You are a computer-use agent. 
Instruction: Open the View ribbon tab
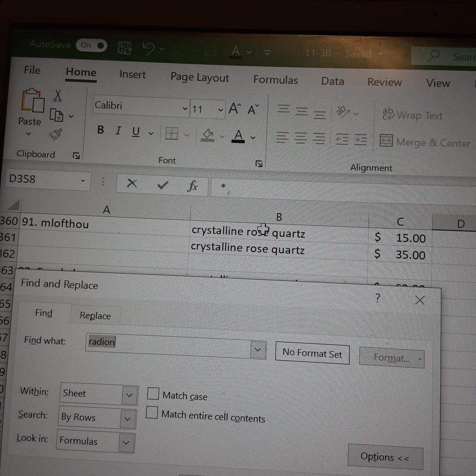click(438, 83)
